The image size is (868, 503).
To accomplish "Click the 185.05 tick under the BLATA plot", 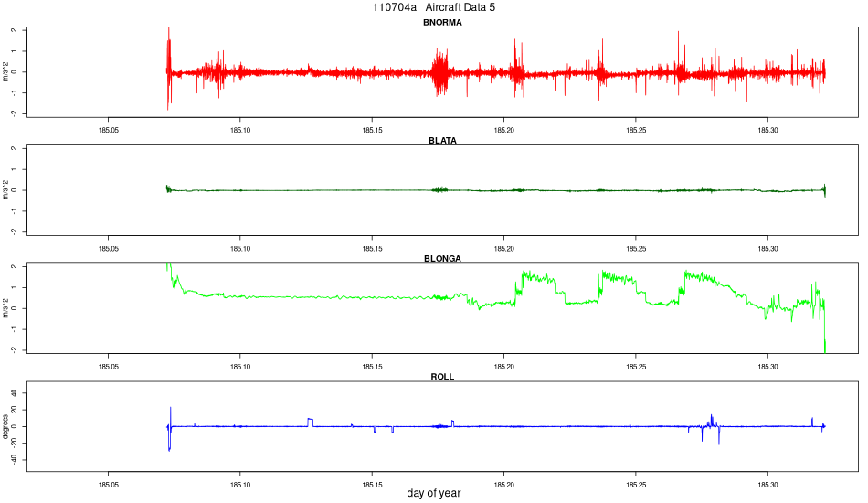I will click(109, 248).
